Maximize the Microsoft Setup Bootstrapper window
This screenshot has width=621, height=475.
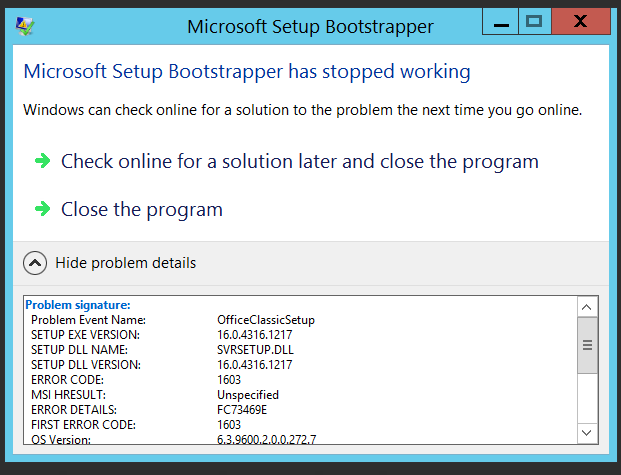click(534, 21)
